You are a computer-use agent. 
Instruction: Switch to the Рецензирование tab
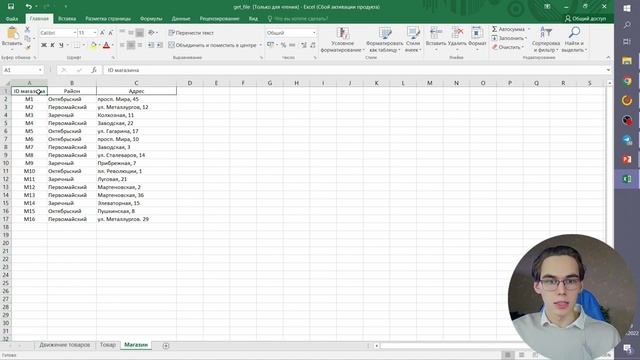click(x=220, y=19)
